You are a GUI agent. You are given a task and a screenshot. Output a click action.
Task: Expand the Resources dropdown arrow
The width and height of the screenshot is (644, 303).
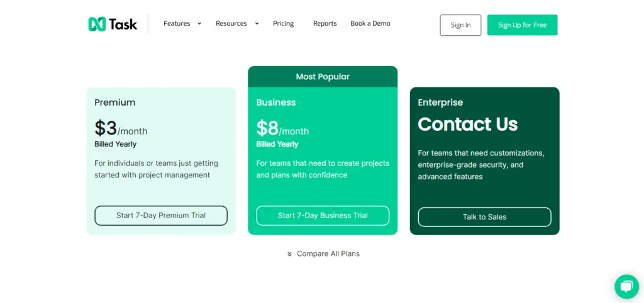point(257,23)
